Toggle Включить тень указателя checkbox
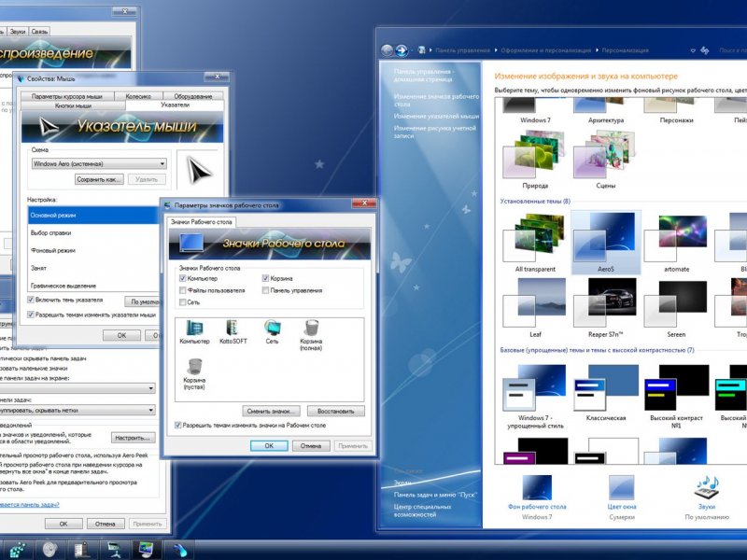The height and width of the screenshot is (560, 747). [x=31, y=300]
